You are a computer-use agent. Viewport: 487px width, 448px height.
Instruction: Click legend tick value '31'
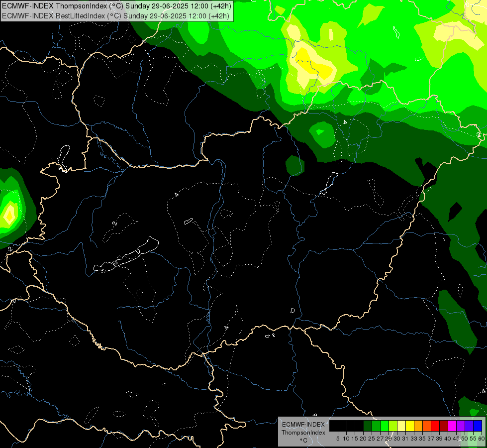(x=405, y=439)
